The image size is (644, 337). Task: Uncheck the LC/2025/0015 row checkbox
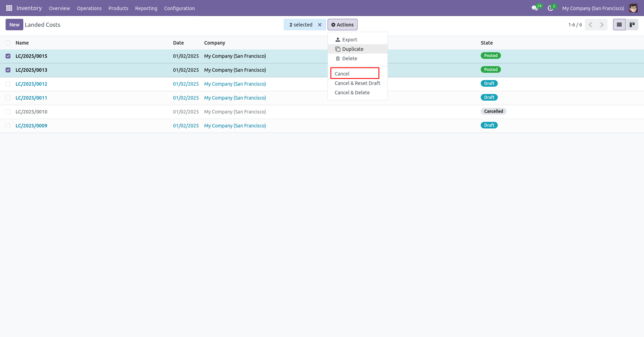click(x=8, y=56)
